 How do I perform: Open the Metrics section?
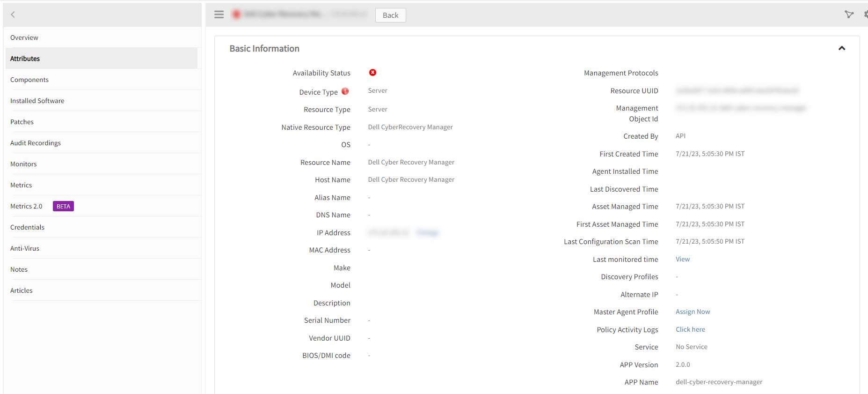[103, 185]
